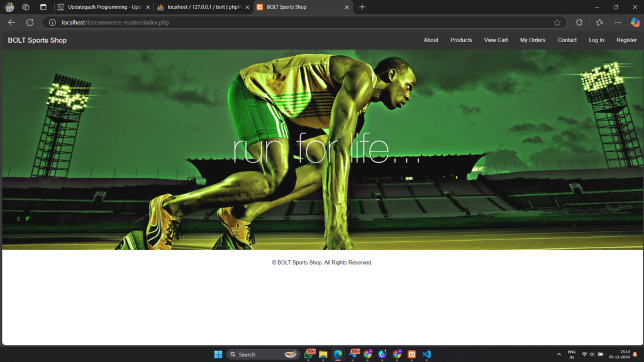View site information icon in address bar
Image resolution: width=644 pixels, height=362 pixels.
point(52,23)
